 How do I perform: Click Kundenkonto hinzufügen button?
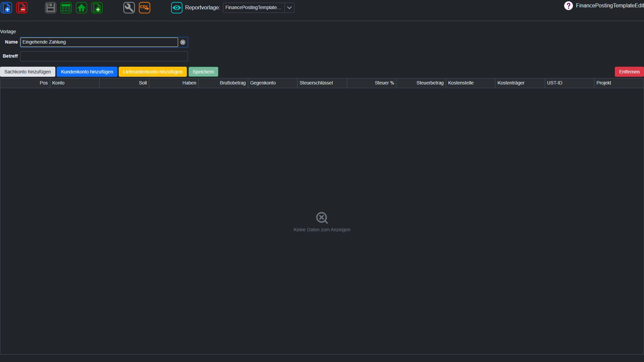87,72
